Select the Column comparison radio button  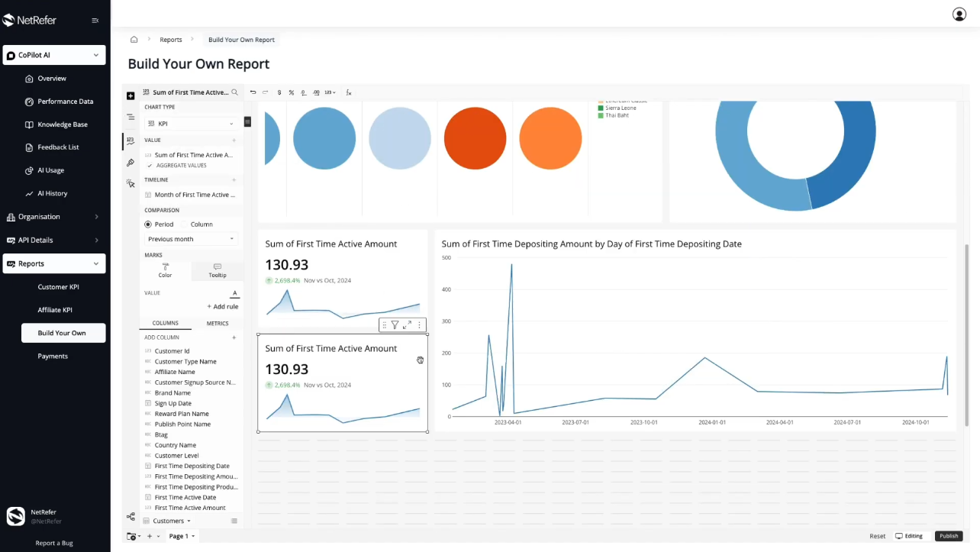[184, 224]
